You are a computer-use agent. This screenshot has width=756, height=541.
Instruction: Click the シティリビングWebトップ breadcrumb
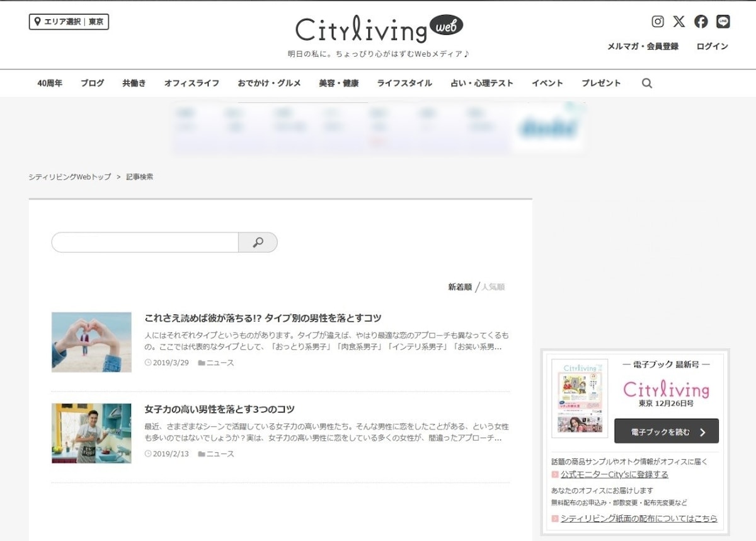click(x=70, y=177)
